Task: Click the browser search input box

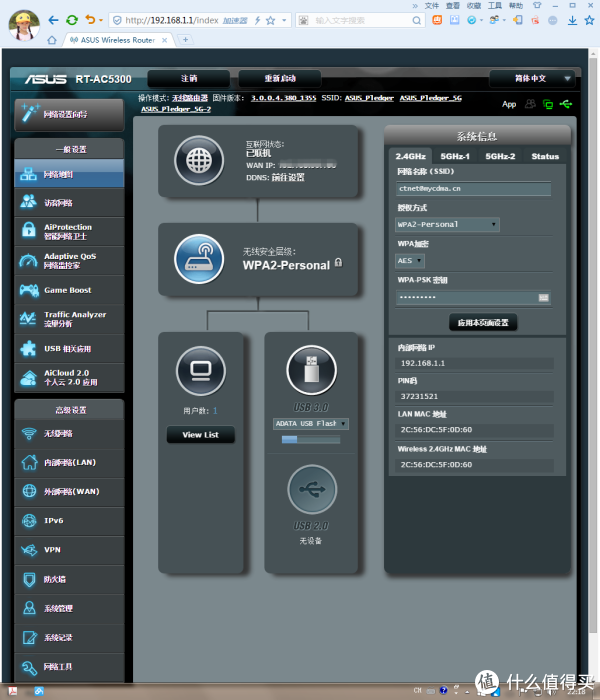Action: pos(361,21)
